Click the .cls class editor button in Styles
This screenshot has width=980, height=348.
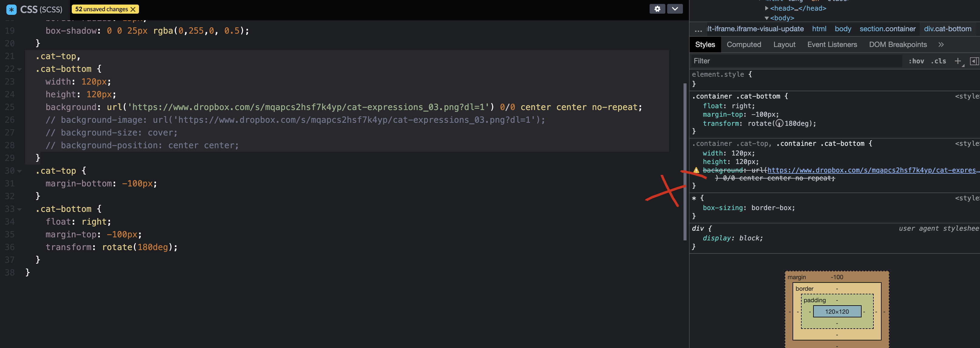tap(938, 61)
